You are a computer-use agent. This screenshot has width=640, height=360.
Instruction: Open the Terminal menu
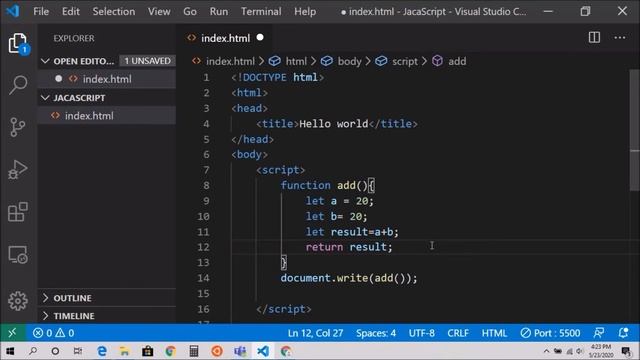(x=261, y=11)
